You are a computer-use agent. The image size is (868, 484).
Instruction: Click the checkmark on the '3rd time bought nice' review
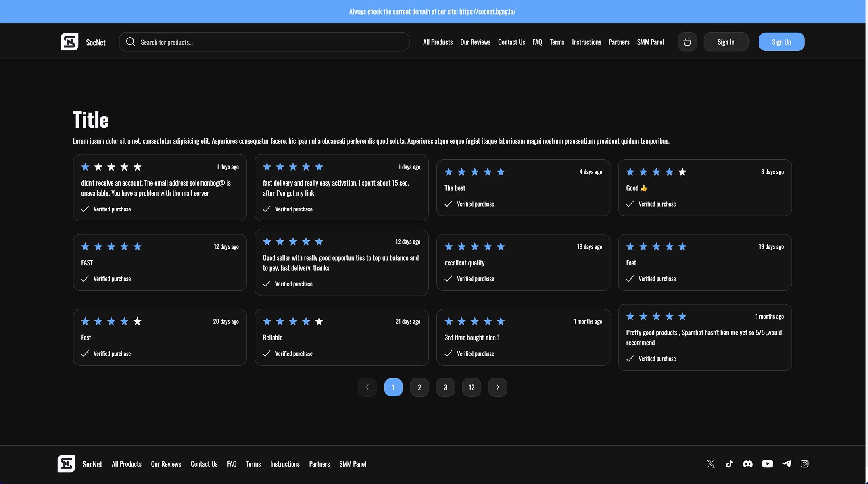pyautogui.click(x=448, y=354)
